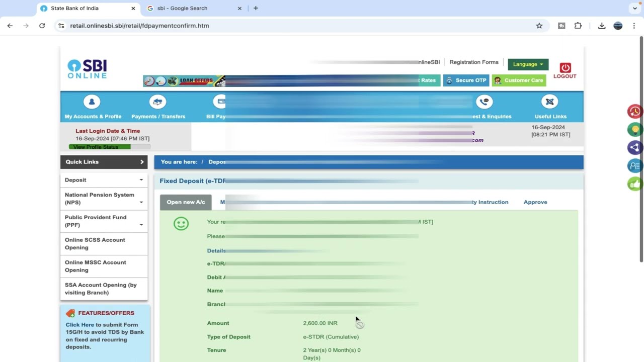
Task: Click the red Logout power icon
Action: point(565,68)
